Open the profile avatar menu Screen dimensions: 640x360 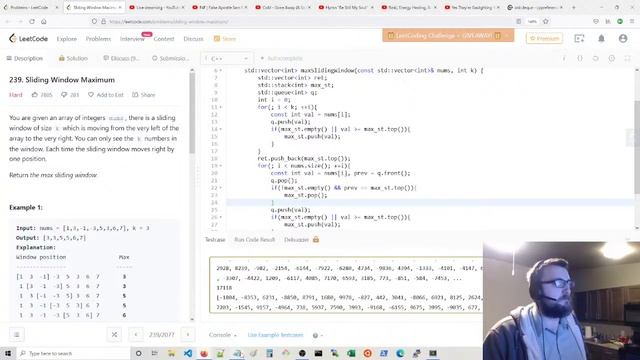(x=623, y=38)
